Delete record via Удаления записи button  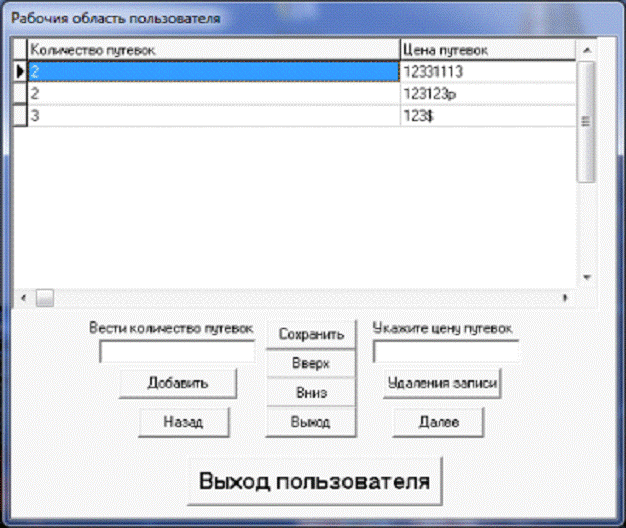(442, 383)
